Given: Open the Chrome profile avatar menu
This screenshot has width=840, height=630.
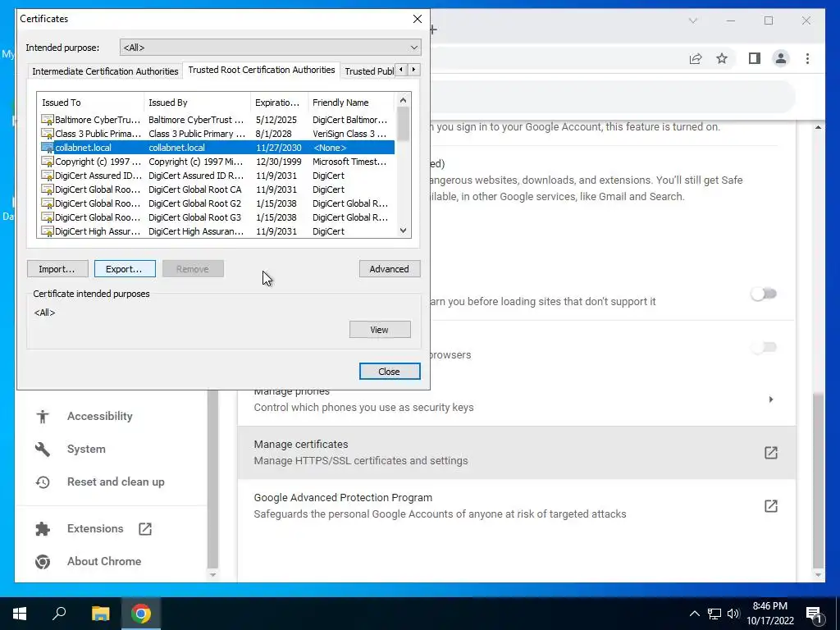Looking at the screenshot, I should click(x=781, y=58).
